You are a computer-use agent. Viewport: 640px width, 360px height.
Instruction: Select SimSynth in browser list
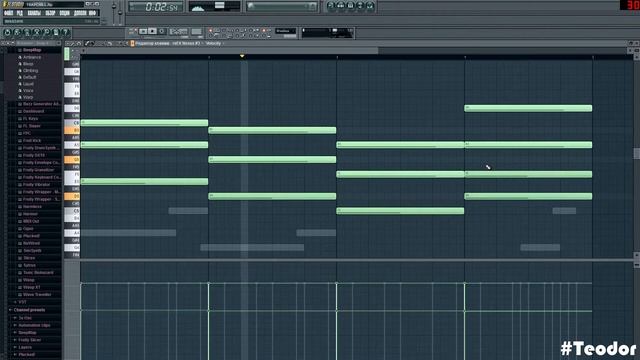[x=32, y=251]
